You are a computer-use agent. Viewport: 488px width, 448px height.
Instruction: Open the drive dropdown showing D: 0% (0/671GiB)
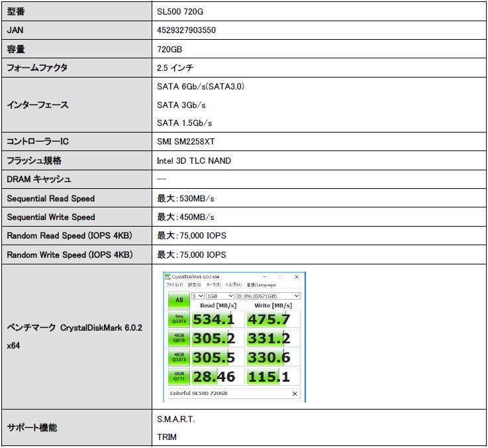pyautogui.click(x=268, y=296)
